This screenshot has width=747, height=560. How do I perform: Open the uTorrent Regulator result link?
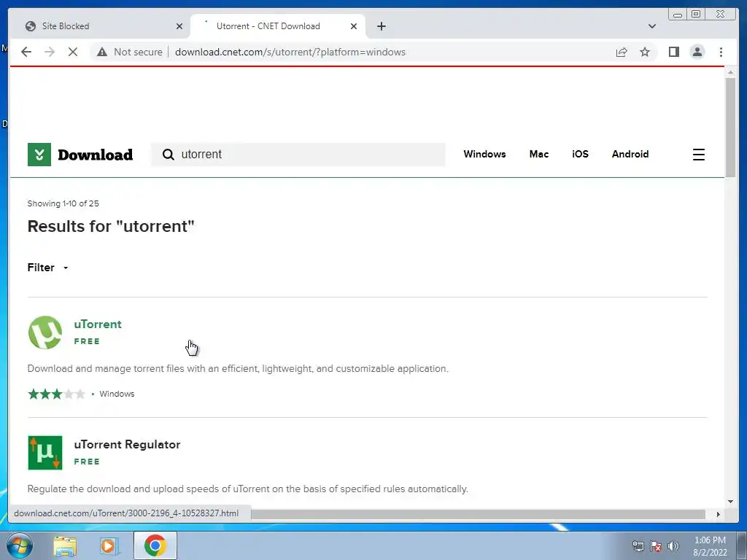(127, 444)
